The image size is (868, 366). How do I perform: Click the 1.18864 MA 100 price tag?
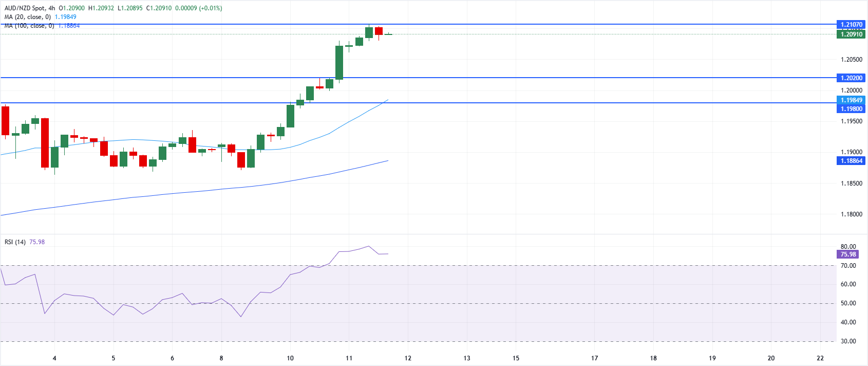(x=851, y=161)
